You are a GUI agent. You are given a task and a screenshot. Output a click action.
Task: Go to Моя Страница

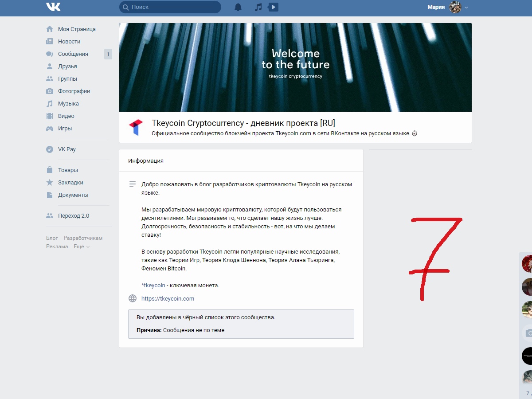coord(77,29)
